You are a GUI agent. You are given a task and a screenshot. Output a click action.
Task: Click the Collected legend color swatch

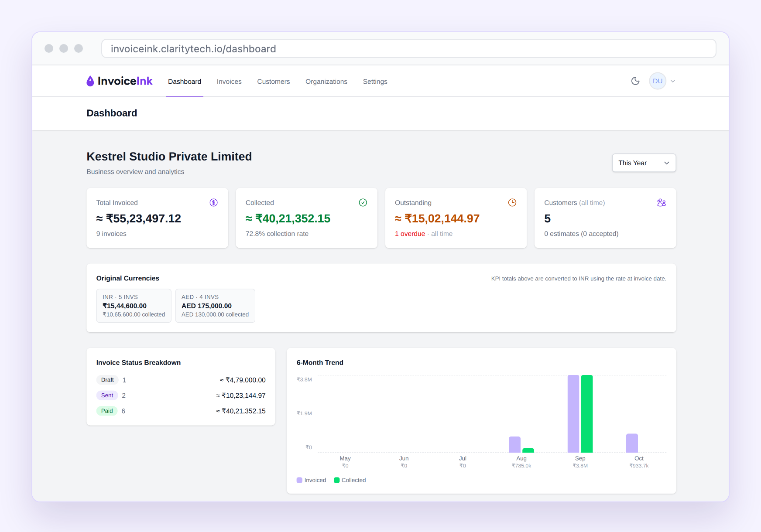point(336,480)
